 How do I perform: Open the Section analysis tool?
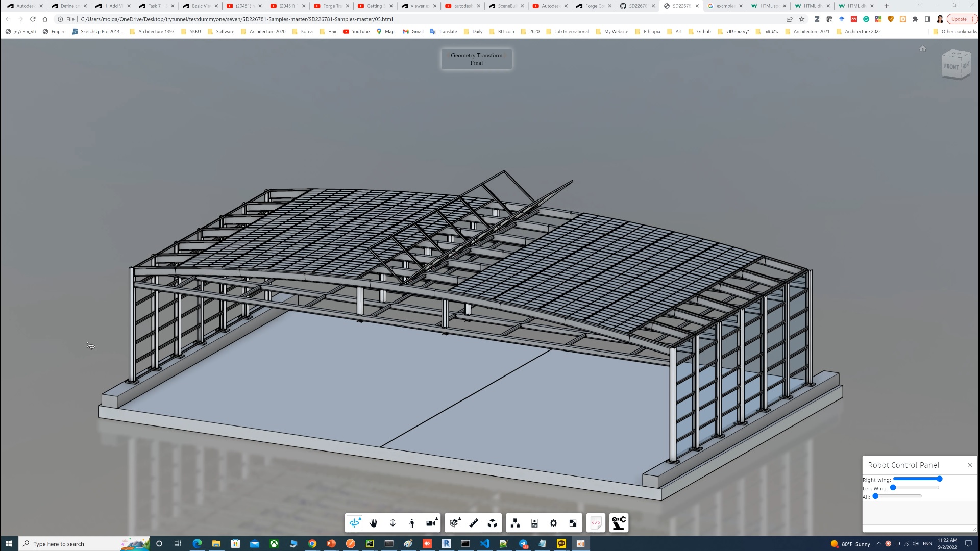click(454, 523)
